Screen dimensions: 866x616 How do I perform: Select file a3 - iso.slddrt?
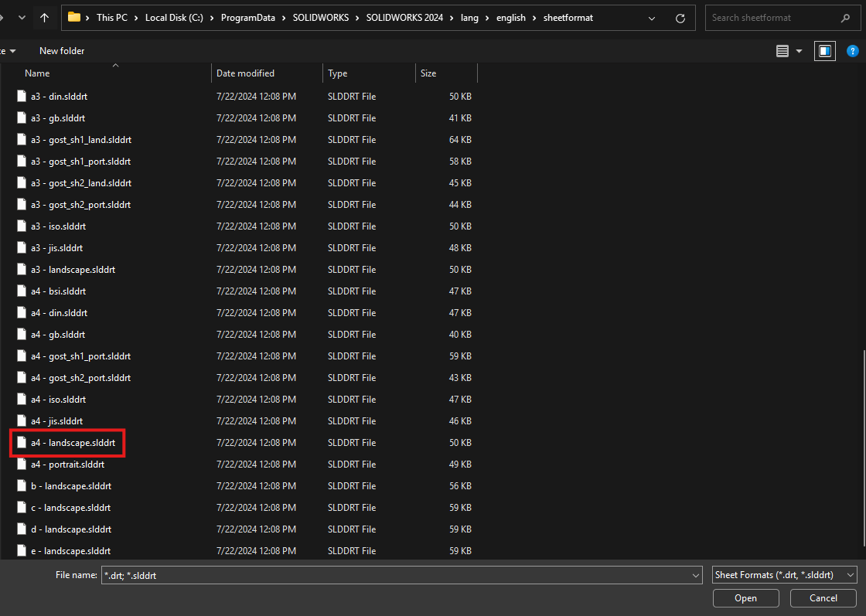pos(59,226)
